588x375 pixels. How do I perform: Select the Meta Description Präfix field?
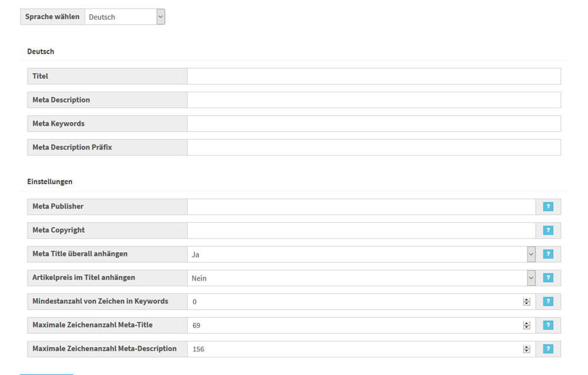[x=373, y=148]
